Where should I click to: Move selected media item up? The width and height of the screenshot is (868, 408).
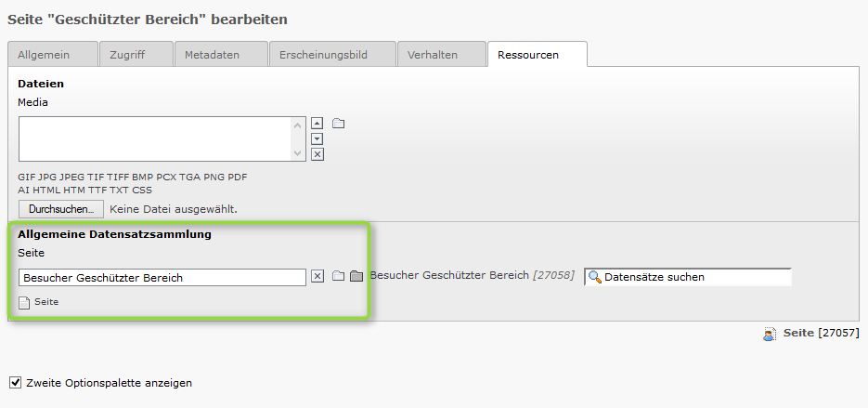click(317, 123)
